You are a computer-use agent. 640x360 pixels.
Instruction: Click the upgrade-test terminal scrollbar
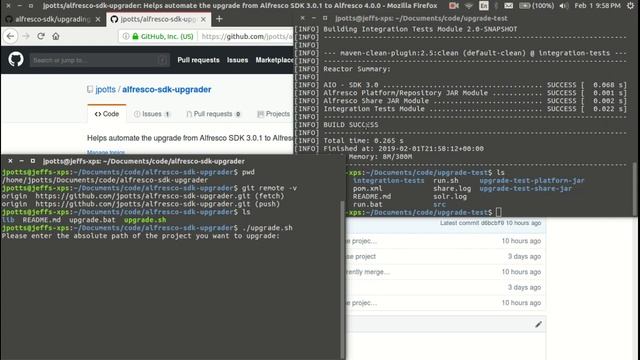(x=634, y=188)
